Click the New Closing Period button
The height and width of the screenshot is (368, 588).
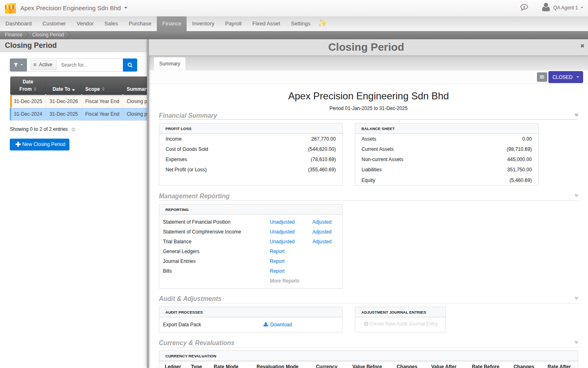coord(40,144)
